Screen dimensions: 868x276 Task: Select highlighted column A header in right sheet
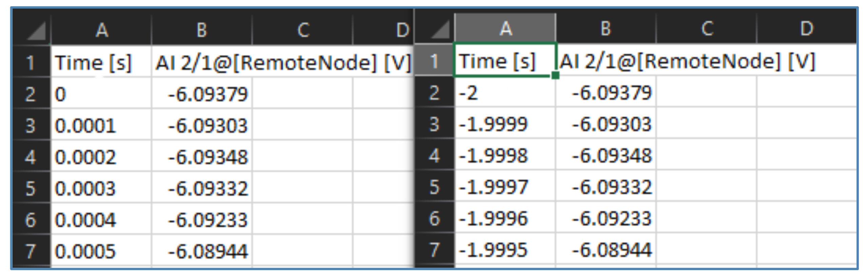pyautogui.click(x=505, y=28)
